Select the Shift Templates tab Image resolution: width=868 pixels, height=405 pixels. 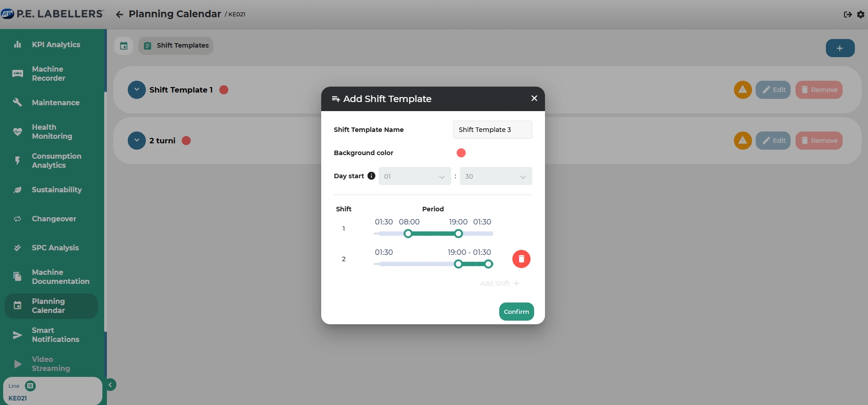pyautogui.click(x=176, y=46)
